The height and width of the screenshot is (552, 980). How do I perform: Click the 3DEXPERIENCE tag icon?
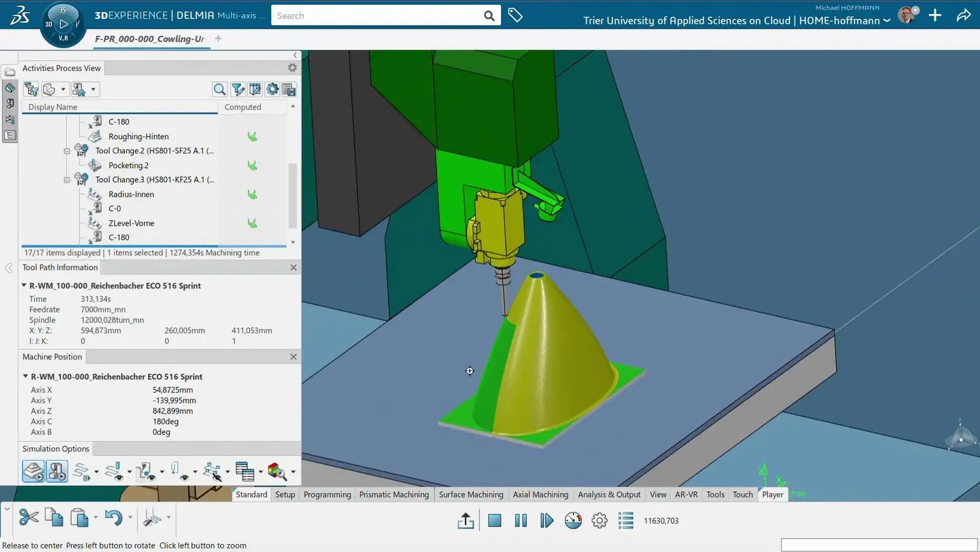coord(515,15)
